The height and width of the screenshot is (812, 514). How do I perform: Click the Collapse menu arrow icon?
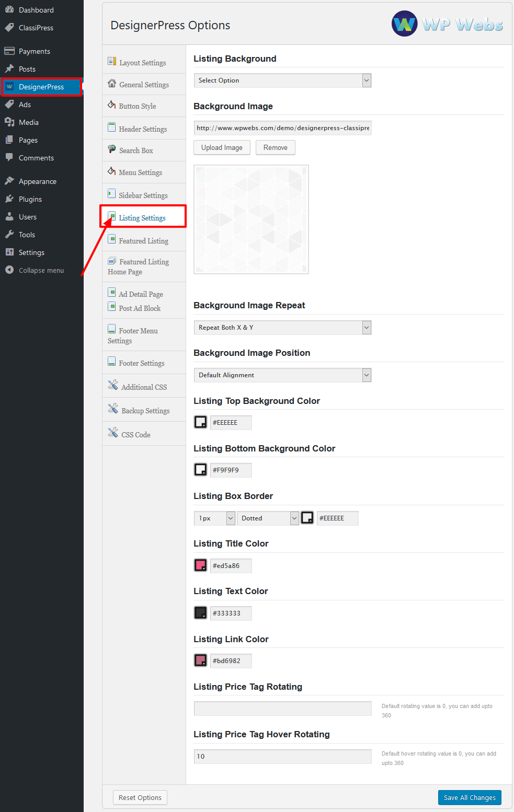pyautogui.click(x=9, y=270)
